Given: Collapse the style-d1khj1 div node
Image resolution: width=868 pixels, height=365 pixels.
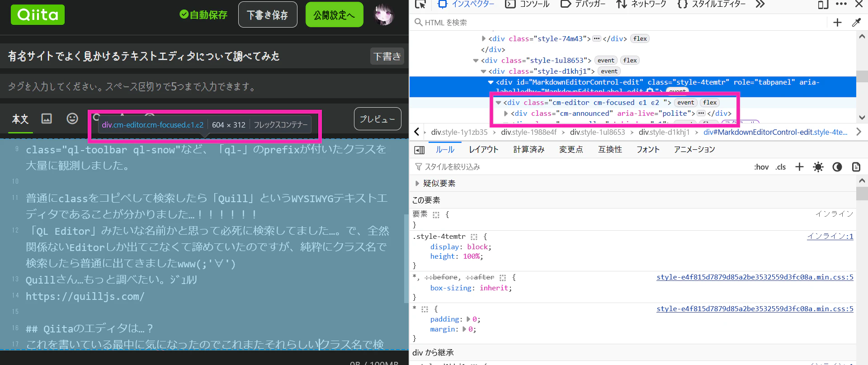Looking at the screenshot, I should (x=483, y=71).
